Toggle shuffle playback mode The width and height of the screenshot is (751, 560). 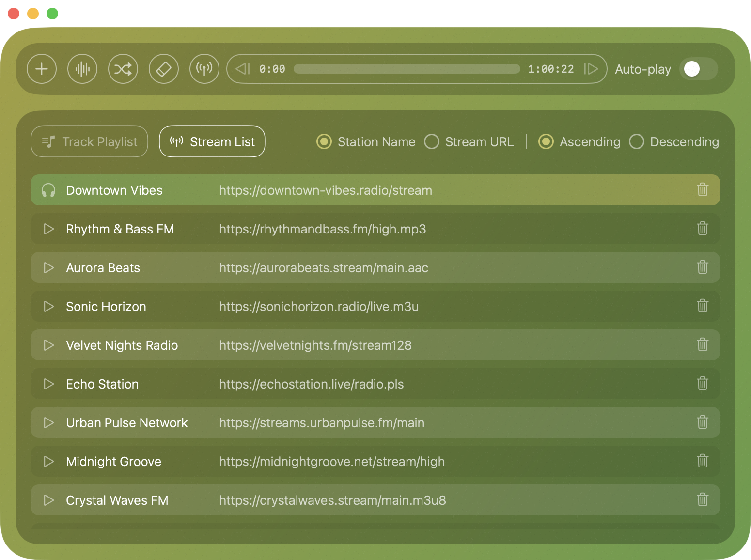[123, 69]
